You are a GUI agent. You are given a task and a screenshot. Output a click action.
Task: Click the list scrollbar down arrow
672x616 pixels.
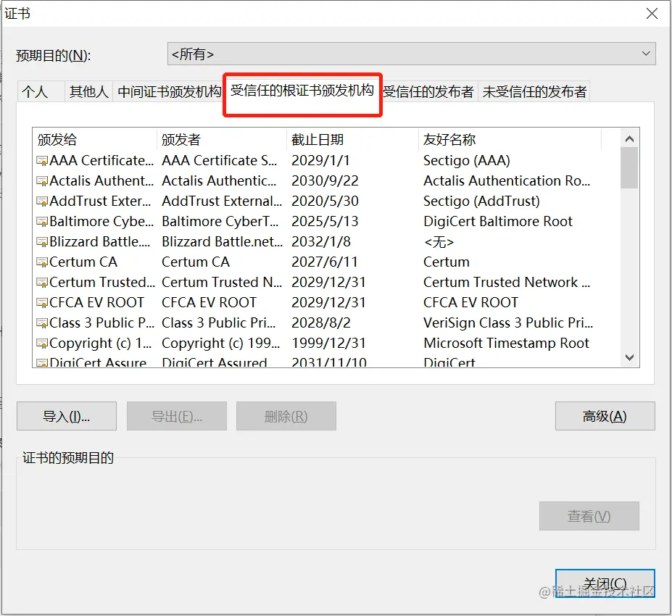coord(629,357)
